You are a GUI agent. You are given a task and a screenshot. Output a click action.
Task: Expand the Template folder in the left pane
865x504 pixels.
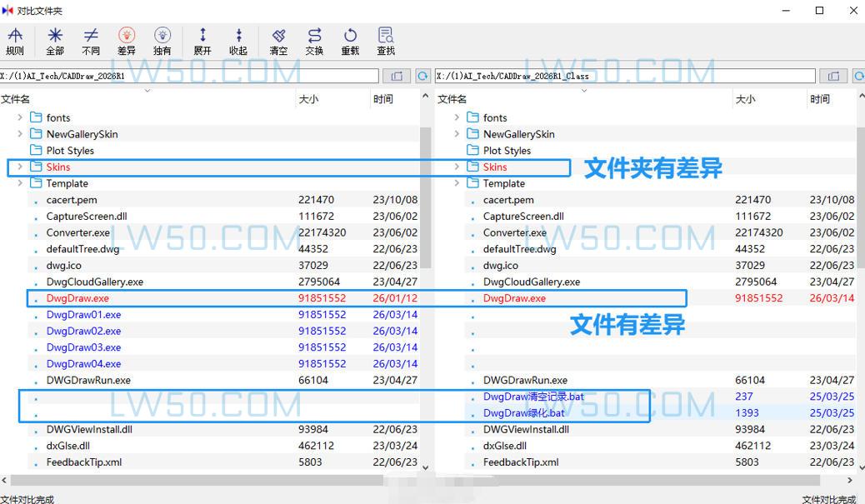tap(18, 183)
